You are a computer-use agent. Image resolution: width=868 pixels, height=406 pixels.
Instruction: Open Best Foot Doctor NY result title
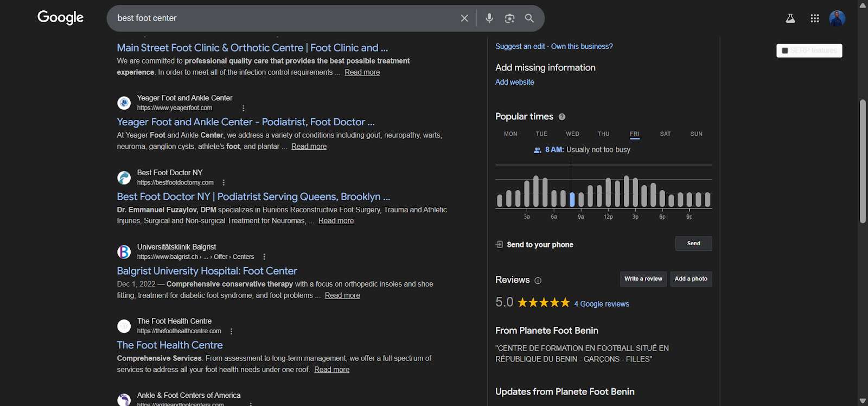253,196
